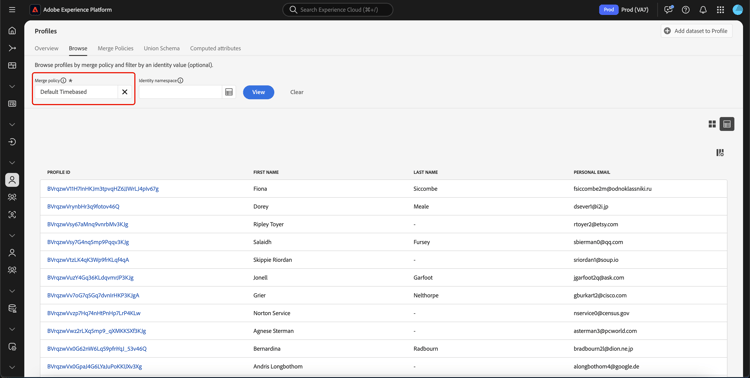The height and width of the screenshot is (378, 750).
Task: Open the hamburger navigation menu
Action: (x=12, y=10)
